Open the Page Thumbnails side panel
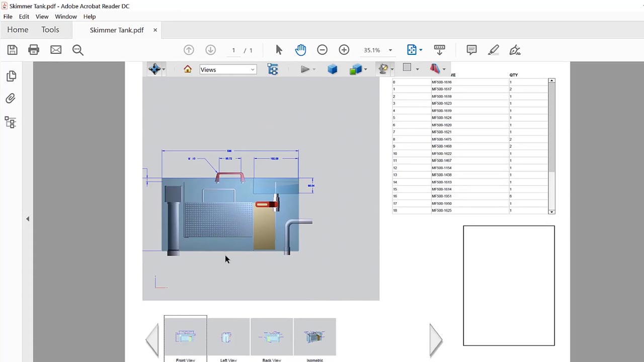Viewport: 644px width, 362px height. pos(11,76)
